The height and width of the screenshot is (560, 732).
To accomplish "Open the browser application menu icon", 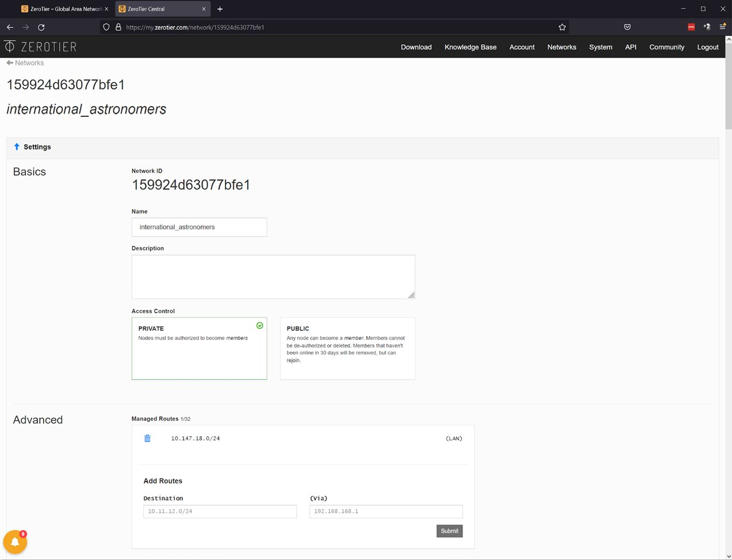I will click(723, 26).
